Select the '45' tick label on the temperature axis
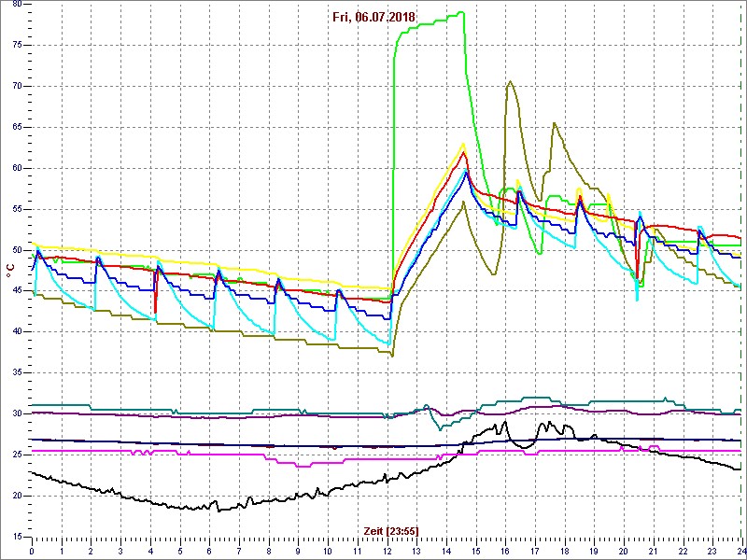747x560 pixels. [x=15, y=291]
